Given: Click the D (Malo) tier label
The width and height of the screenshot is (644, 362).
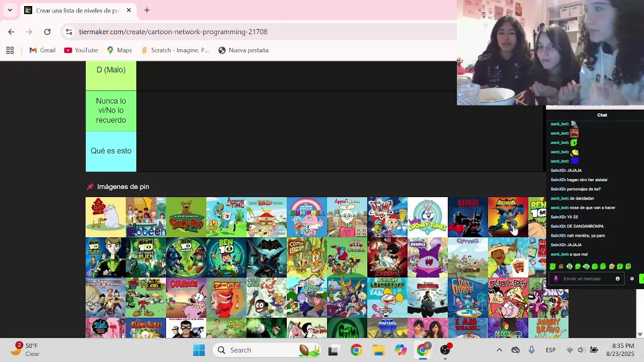Looking at the screenshot, I should tap(111, 75).
